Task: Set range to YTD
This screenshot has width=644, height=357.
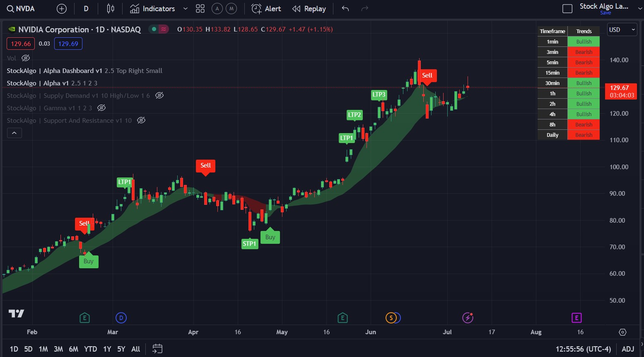Action: click(90, 349)
